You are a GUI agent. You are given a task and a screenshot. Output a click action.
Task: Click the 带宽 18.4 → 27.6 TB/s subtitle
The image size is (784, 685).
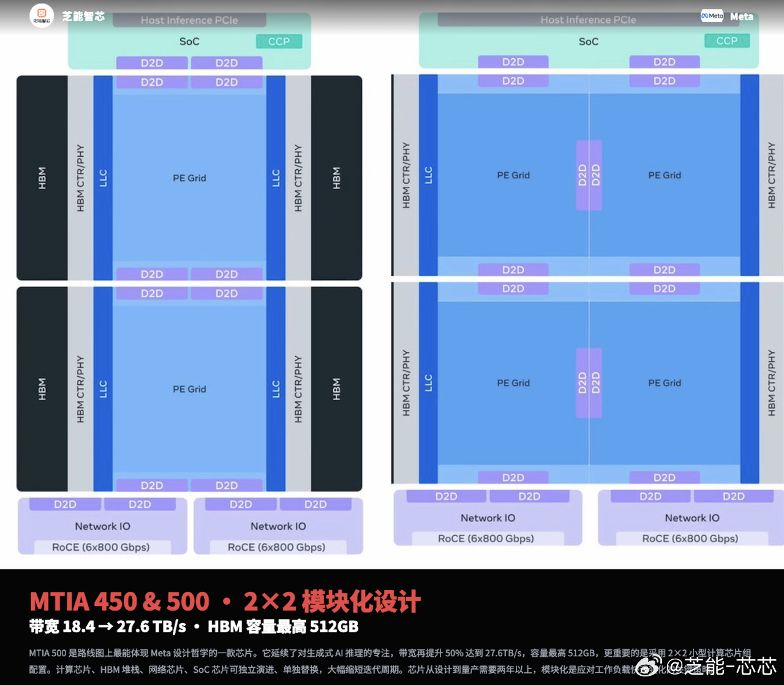pos(194,627)
